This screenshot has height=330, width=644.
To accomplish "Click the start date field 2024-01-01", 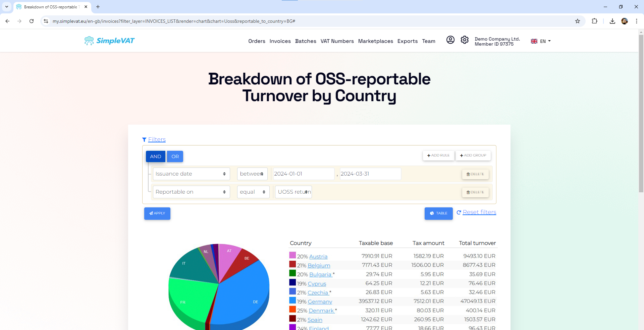I will point(304,174).
